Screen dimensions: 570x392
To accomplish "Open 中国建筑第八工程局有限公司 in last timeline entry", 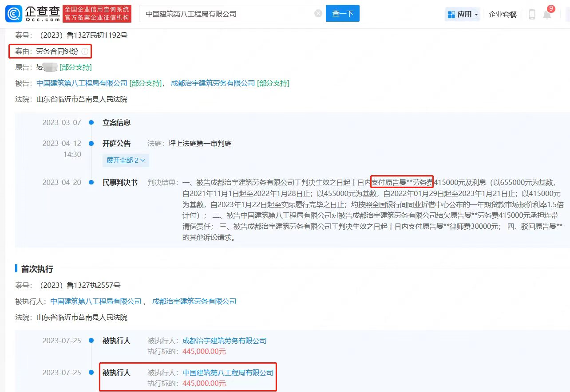I will click(x=228, y=373).
